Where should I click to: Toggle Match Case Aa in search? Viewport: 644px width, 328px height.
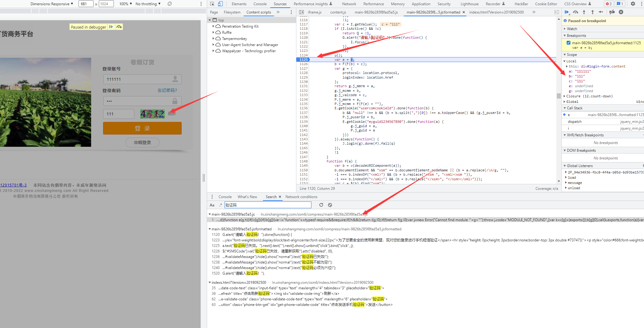point(212,205)
